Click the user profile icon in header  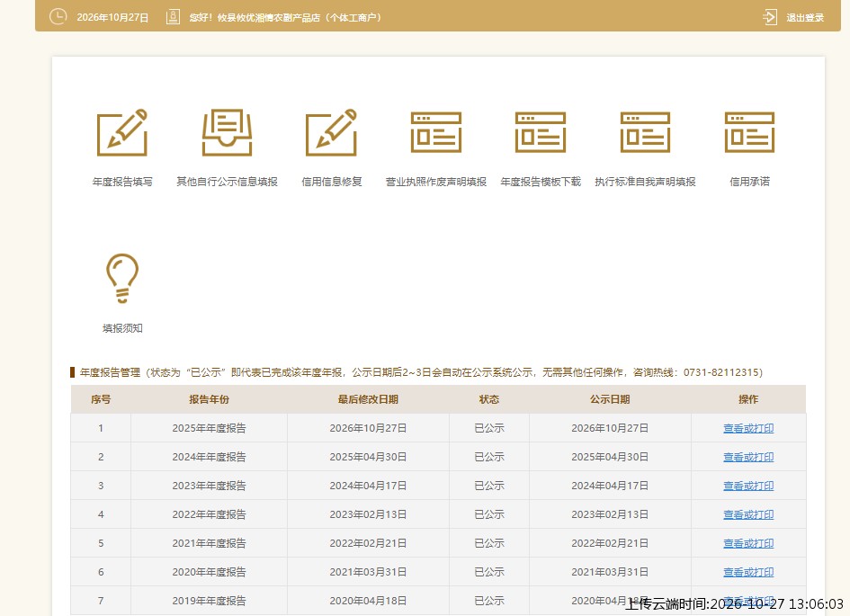[173, 17]
